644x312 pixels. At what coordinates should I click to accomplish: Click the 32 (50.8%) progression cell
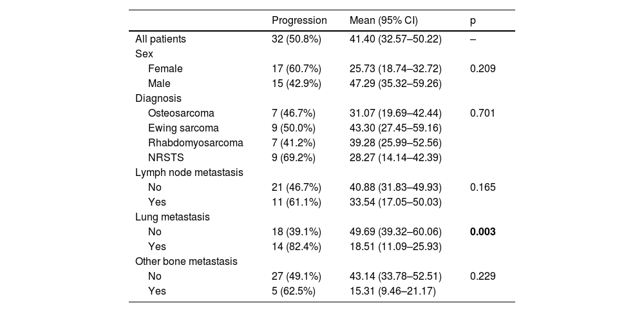pyautogui.click(x=296, y=39)
